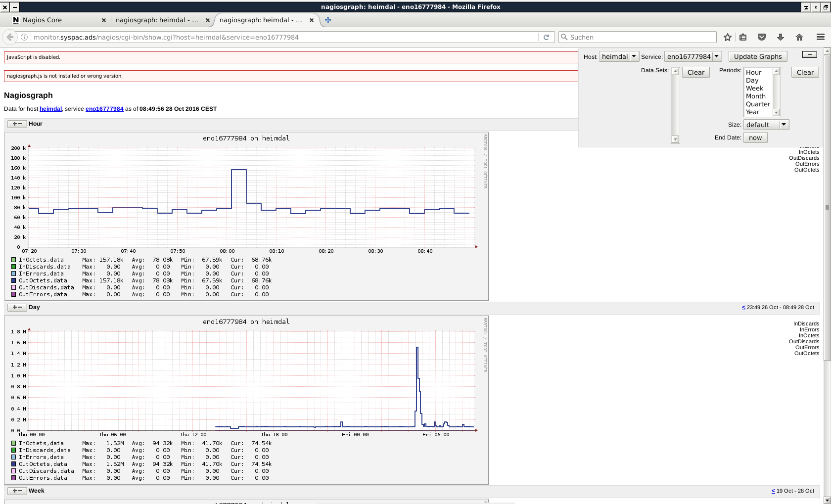Open the Firefox hamburger menu
The height and width of the screenshot is (504, 831).
point(820,37)
